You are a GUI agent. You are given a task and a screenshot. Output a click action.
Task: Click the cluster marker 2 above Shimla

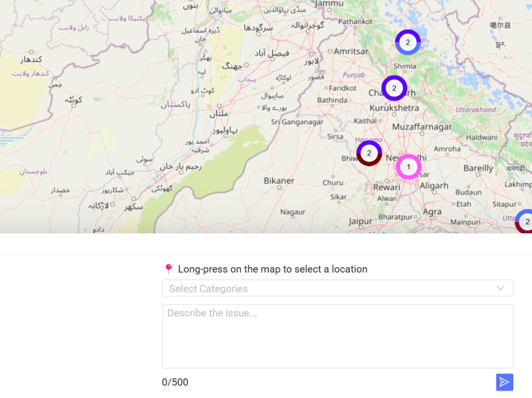(x=408, y=43)
